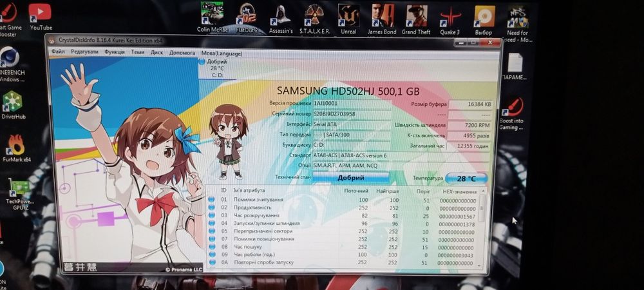Click the Ім'я атрибута column header
The height and width of the screenshot is (290, 644).
pos(249,191)
